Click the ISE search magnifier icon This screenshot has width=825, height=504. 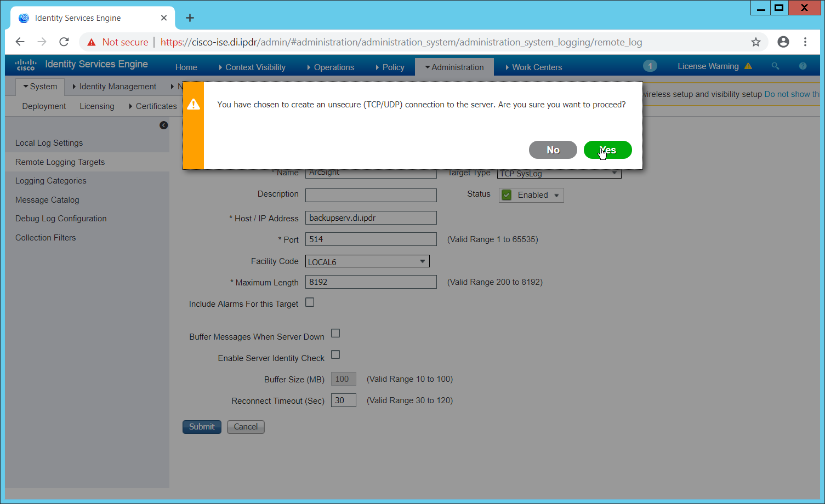point(775,66)
